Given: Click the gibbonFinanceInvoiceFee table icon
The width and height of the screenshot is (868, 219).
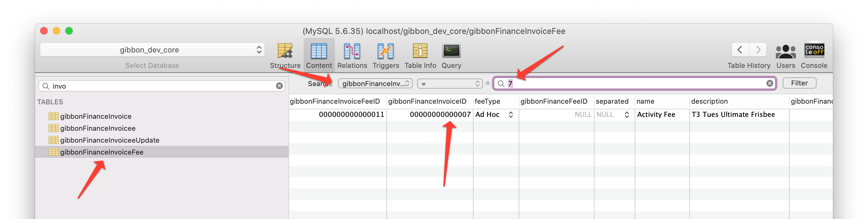Looking at the screenshot, I should click(x=53, y=152).
